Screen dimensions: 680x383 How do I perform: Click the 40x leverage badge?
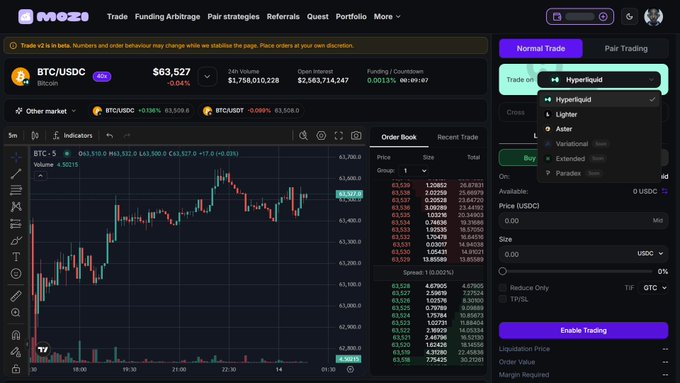pos(102,76)
